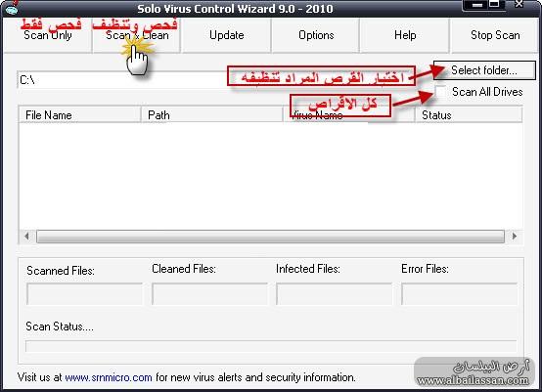Minimize the Solo Virus Control window
542x392 pixels.
tap(477, 5)
